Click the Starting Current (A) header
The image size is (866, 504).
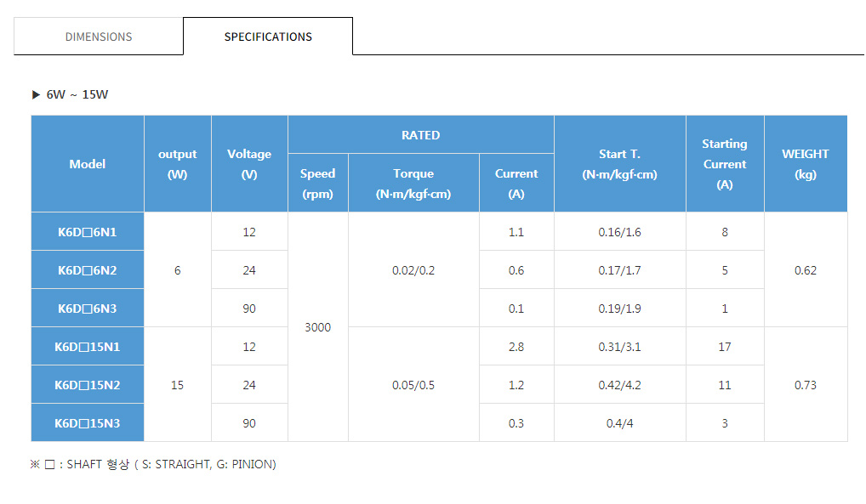click(725, 164)
